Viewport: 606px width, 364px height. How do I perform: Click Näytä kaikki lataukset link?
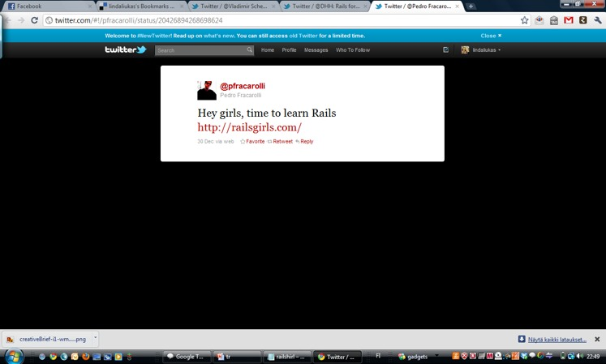coord(557,339)
